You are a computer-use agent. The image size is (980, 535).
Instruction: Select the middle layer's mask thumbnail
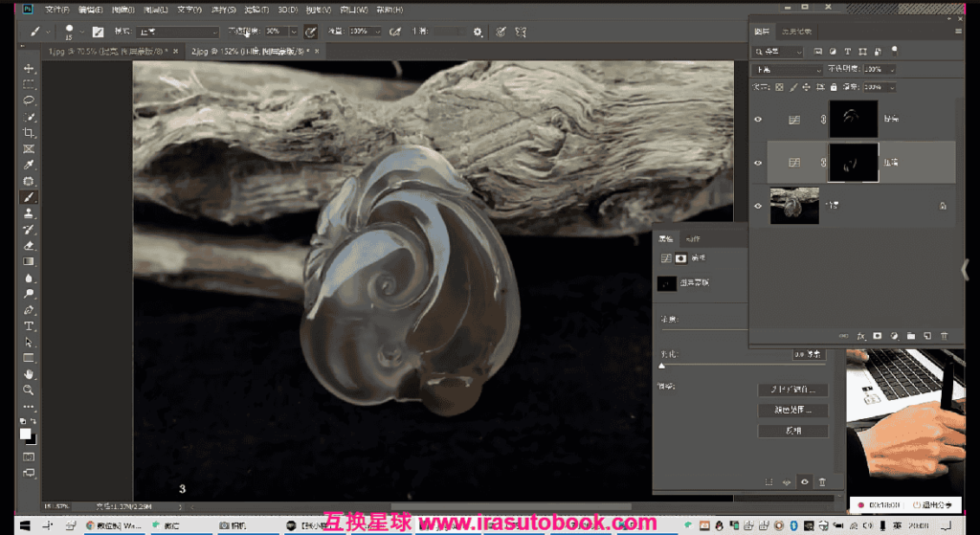(853, 163)
